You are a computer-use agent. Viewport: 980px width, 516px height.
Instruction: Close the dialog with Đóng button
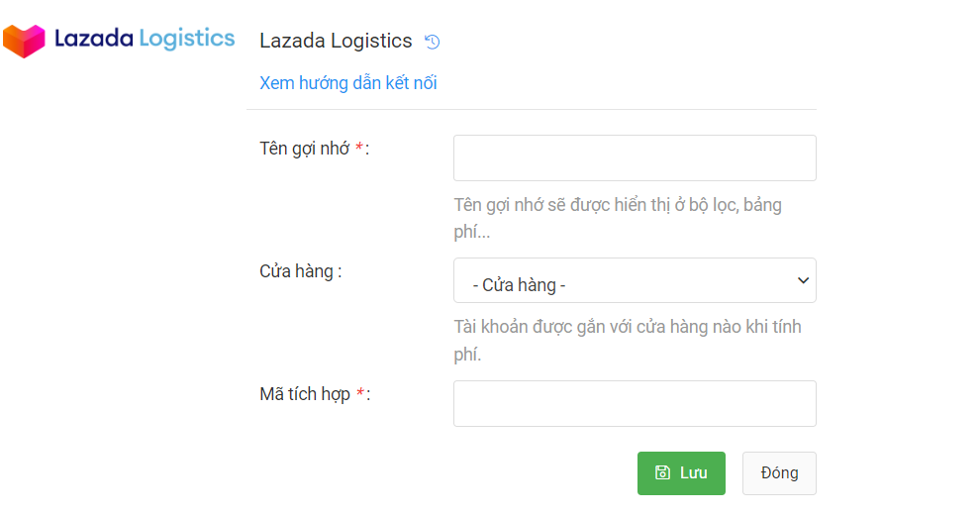click(x=779, y=473)
